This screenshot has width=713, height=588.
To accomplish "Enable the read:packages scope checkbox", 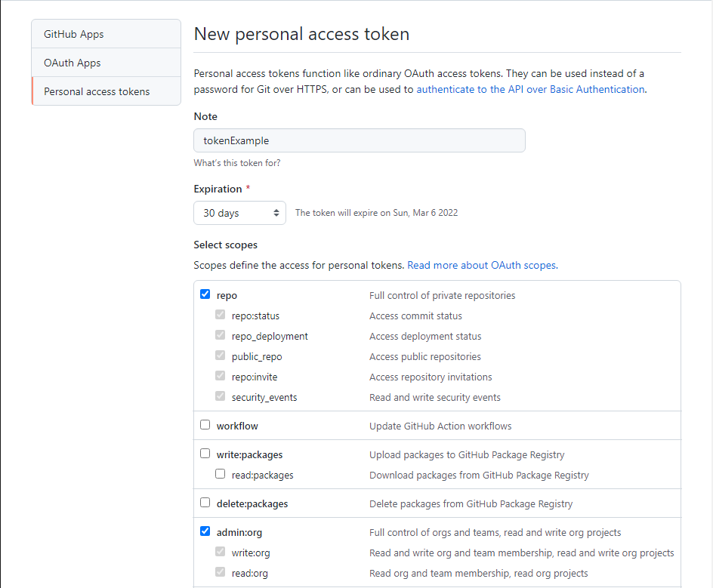I will tap(220, 474).
